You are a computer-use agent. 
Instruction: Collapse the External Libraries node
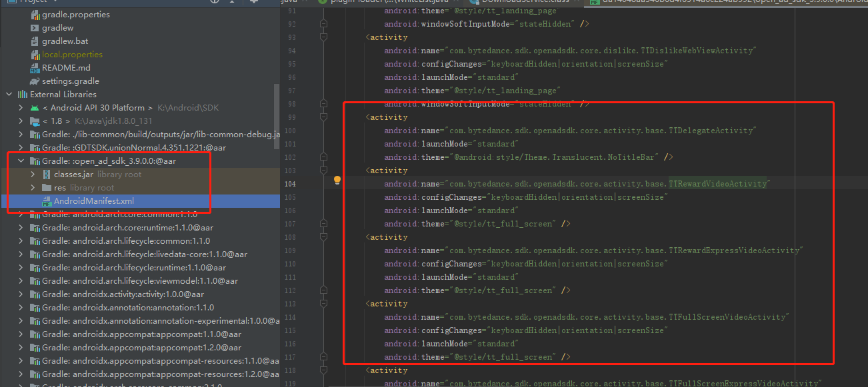pyautogui.click(x=9, y=95)
